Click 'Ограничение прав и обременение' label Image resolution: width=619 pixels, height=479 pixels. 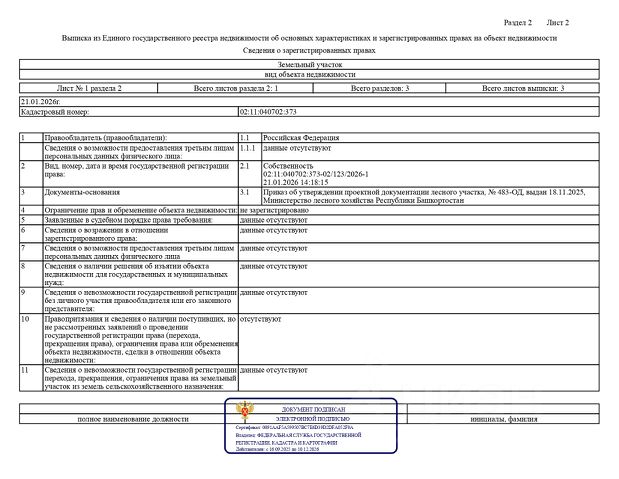141,210
